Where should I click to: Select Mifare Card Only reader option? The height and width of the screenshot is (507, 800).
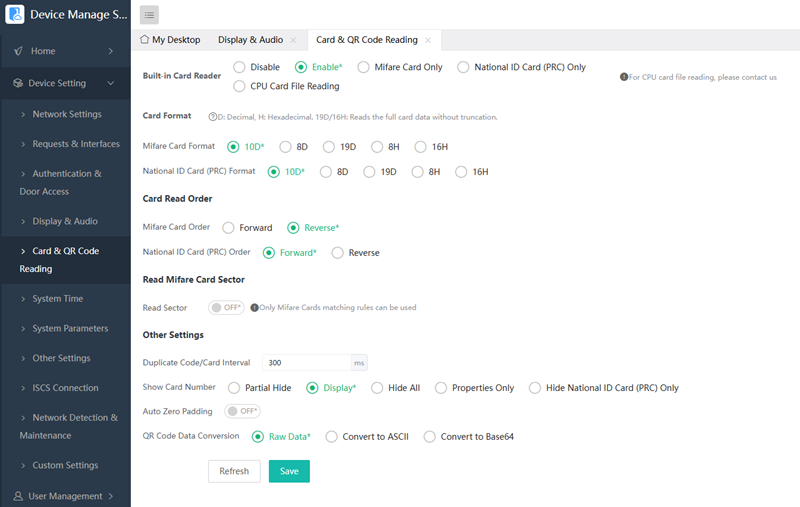363,67
